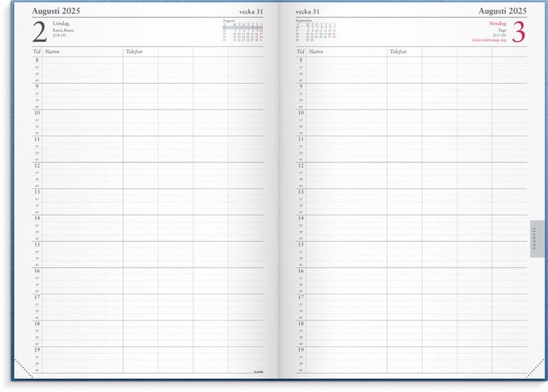Click the 14 o'clock label on left page
The image size is (548, 392).
36,218
